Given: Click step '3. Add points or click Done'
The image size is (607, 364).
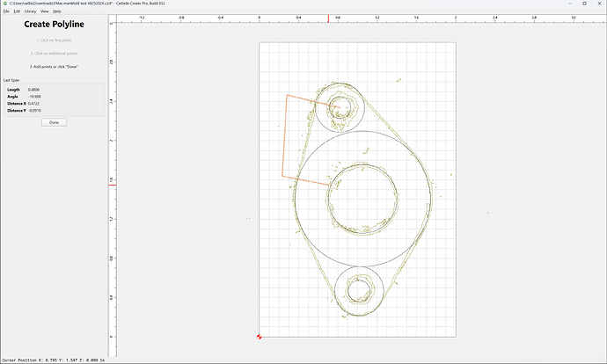Looking at the screenshot, I should [x=55, y=67].
